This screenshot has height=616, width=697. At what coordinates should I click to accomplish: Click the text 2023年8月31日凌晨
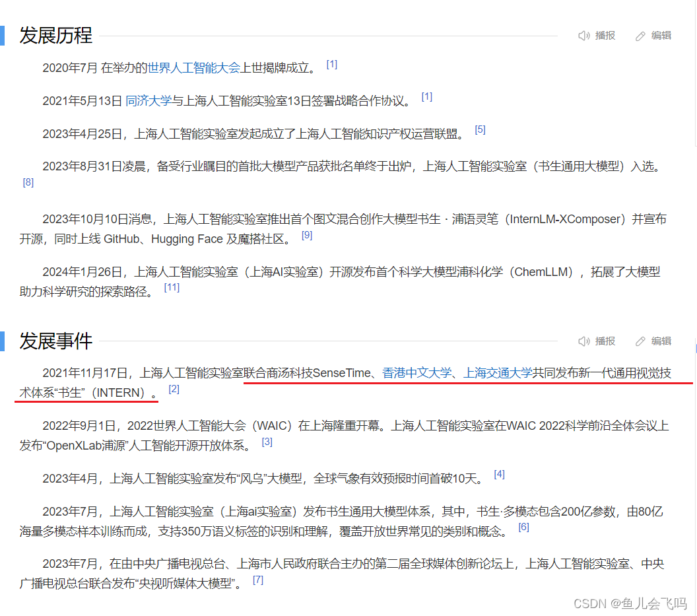[94, 167]
